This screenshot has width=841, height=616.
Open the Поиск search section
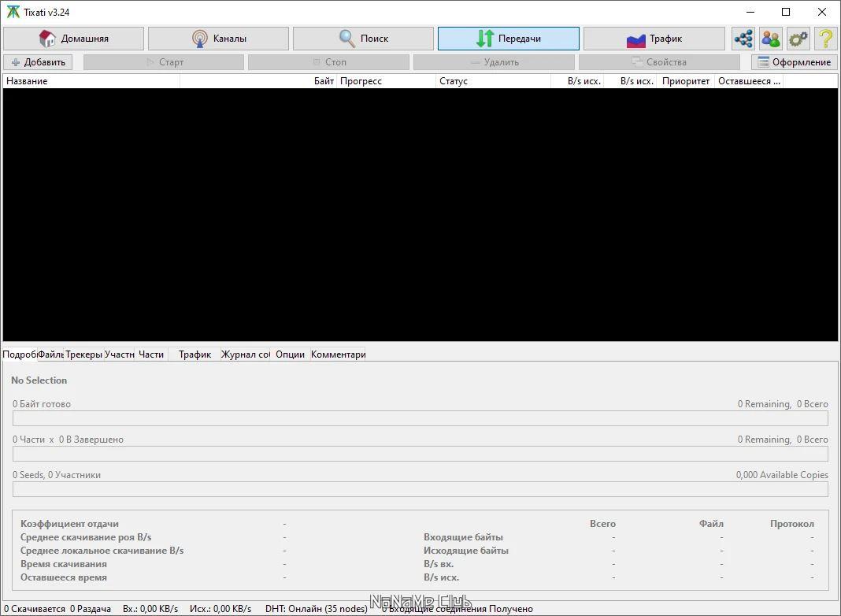point(363,39)
